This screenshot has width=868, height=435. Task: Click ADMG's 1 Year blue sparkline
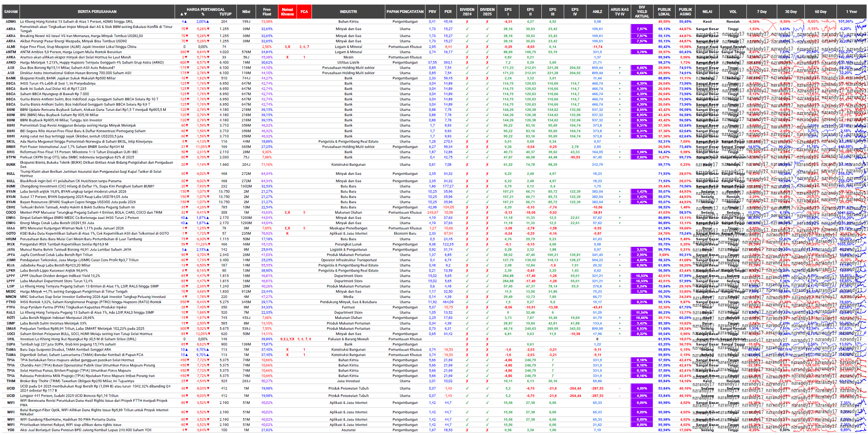click(x=860, y=22)
